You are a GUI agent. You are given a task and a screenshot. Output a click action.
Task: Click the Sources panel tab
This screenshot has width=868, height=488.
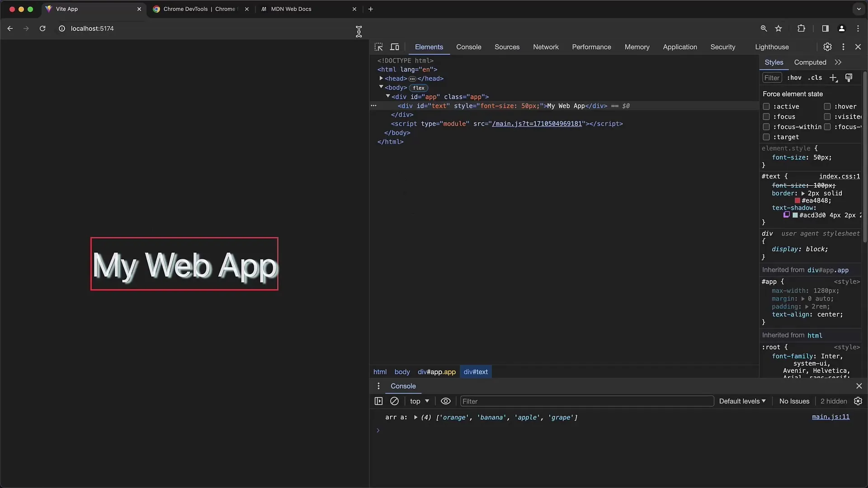click(507, 47)
